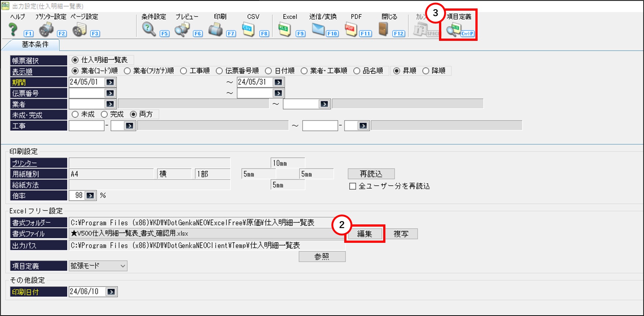This screenshot has height=316, width=644.
Task: Click the 編集 button for format file
Action: point(364,234)
